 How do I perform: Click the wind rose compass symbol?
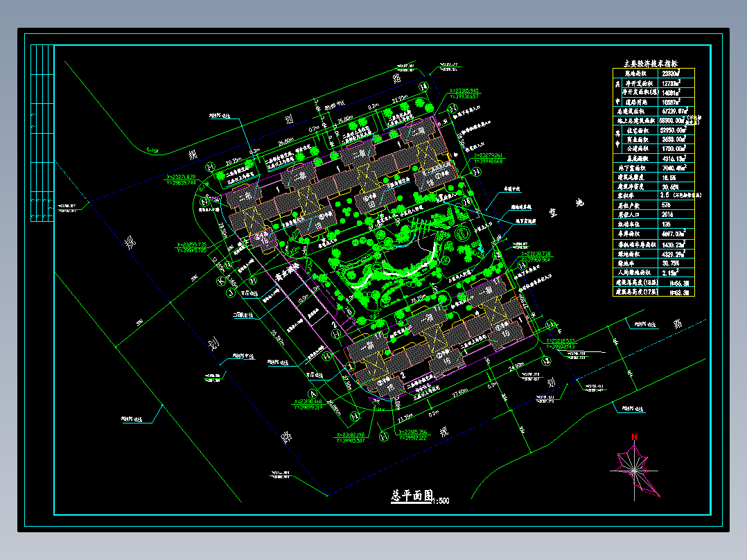tap(635, 469)
